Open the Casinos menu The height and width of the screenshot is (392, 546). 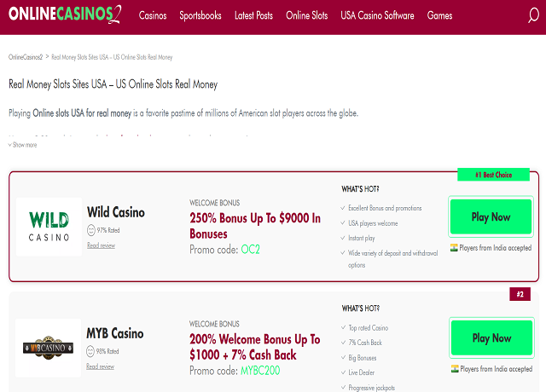point(153,15)
